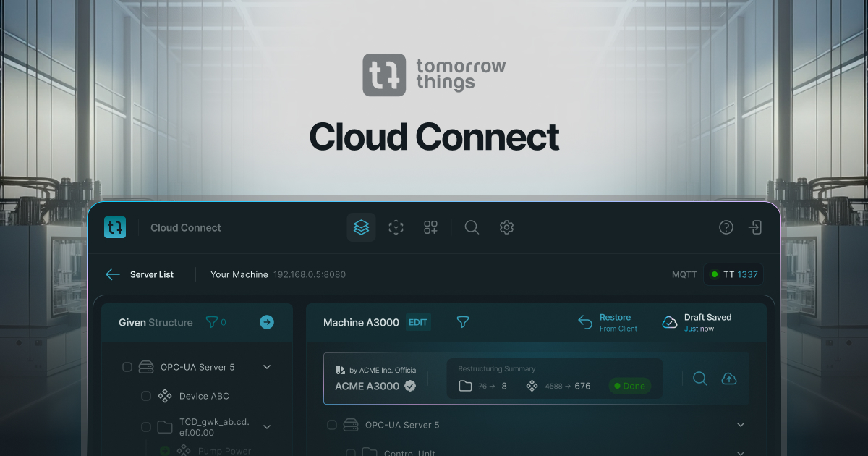868x456 pixels.
Task: Expand OPC-UA Server 5 in Machine A3000 panel
Action: (740, 425)
